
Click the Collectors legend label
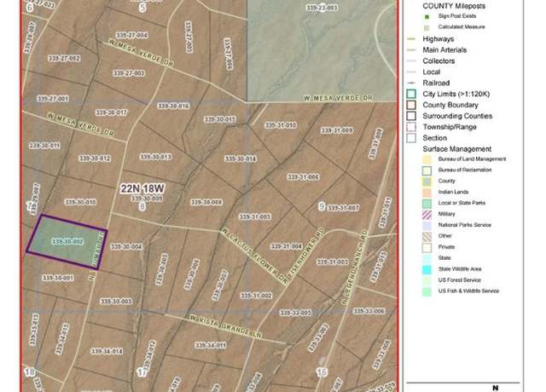pyautogui.click(x=439, y=61)
